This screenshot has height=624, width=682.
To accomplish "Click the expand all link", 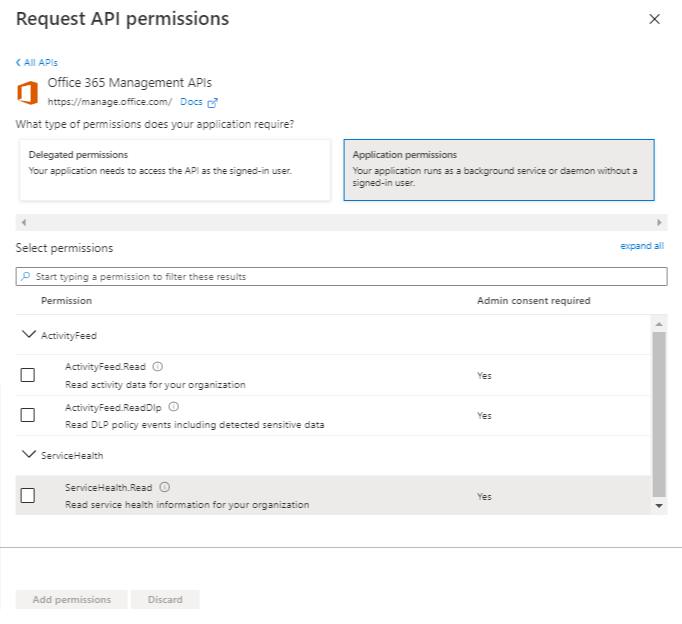I will point(642,246).
